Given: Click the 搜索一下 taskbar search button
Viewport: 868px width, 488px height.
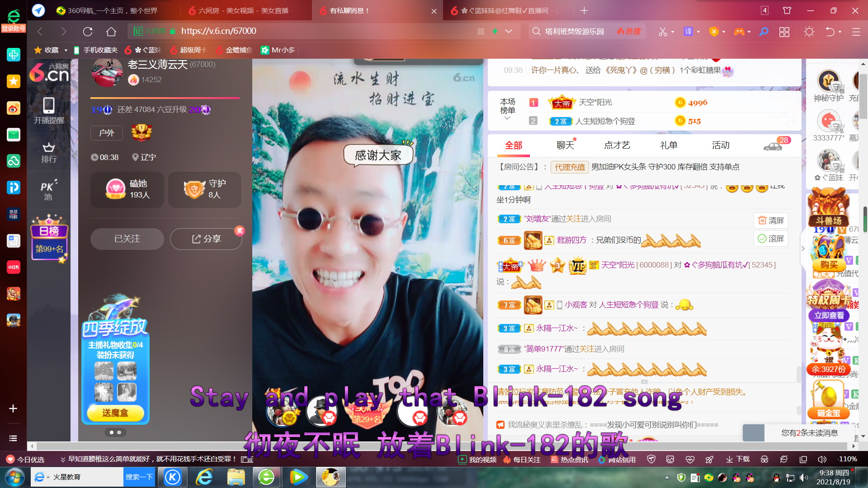Looking at the screenshot, I should [x=139, y=477].
